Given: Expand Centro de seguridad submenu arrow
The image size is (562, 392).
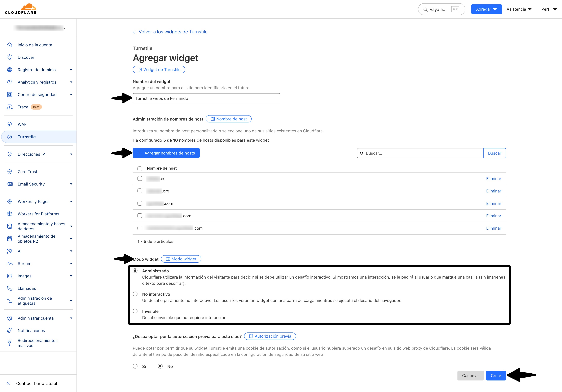Looking at the screenshot, I should click(x=71, y=95).
